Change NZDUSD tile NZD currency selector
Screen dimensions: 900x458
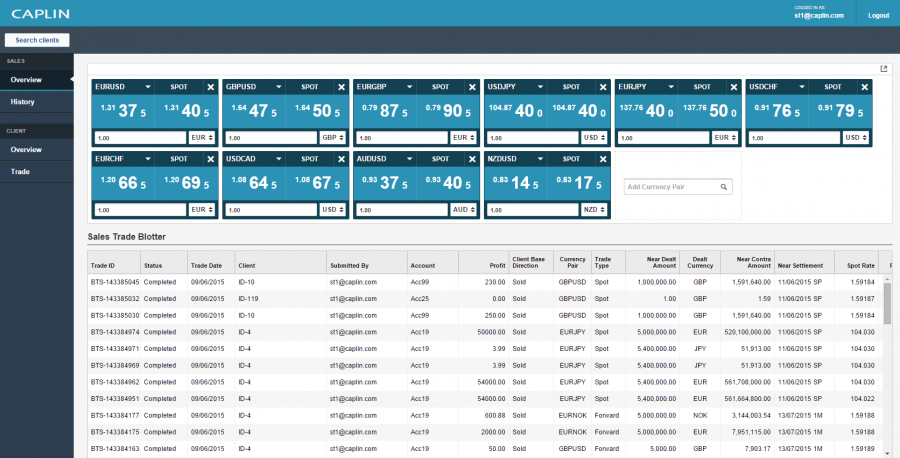595,210
